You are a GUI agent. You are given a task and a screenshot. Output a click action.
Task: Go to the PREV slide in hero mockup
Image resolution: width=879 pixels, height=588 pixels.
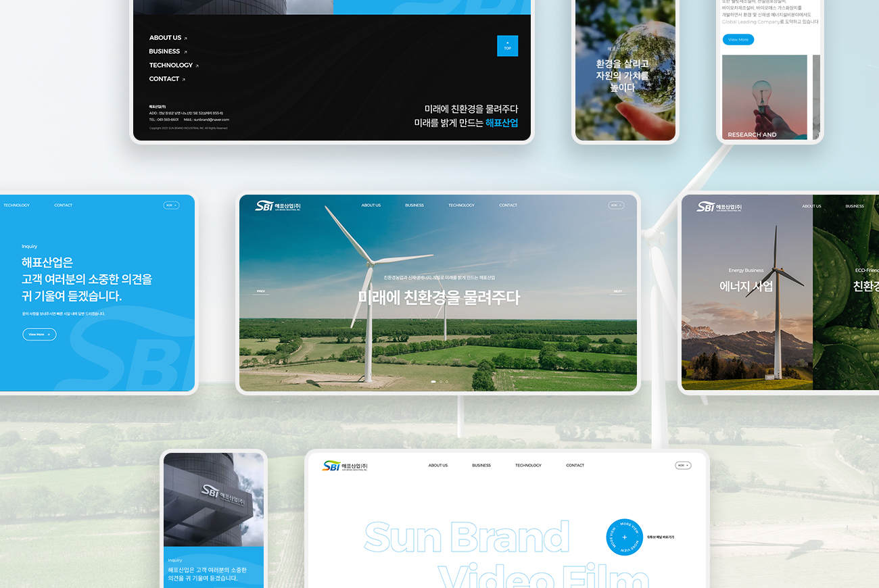(x=262, y=292)
